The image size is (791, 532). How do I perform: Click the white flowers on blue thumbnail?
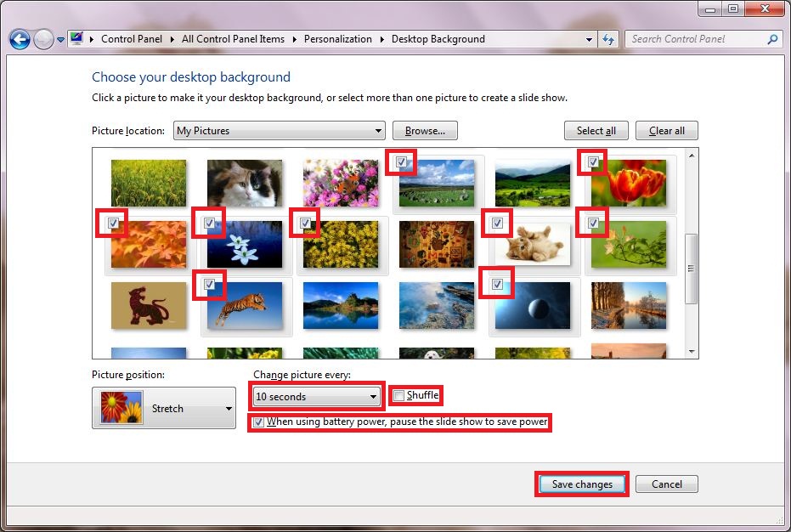coord(245,244)
